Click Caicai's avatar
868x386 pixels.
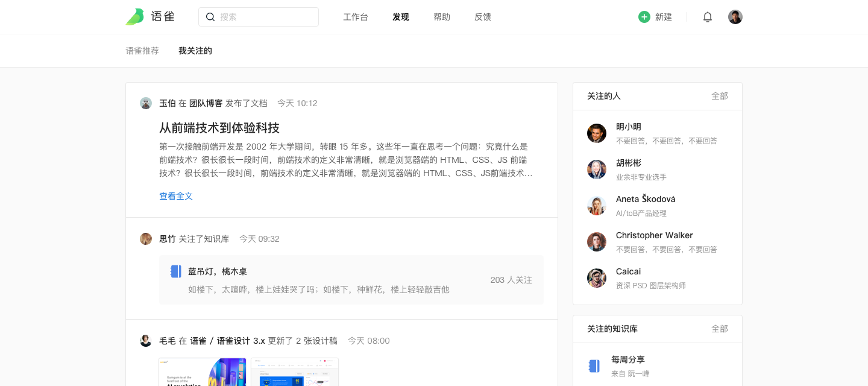tap(597, 278)
